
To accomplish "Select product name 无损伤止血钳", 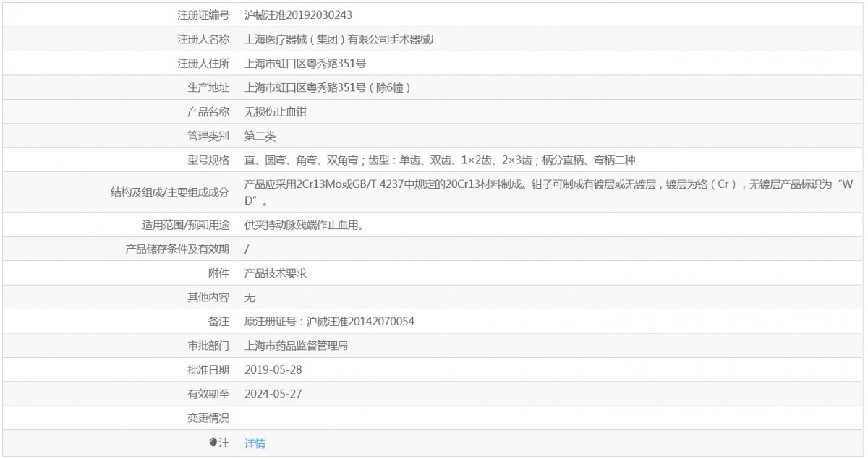I will point(276,112).
